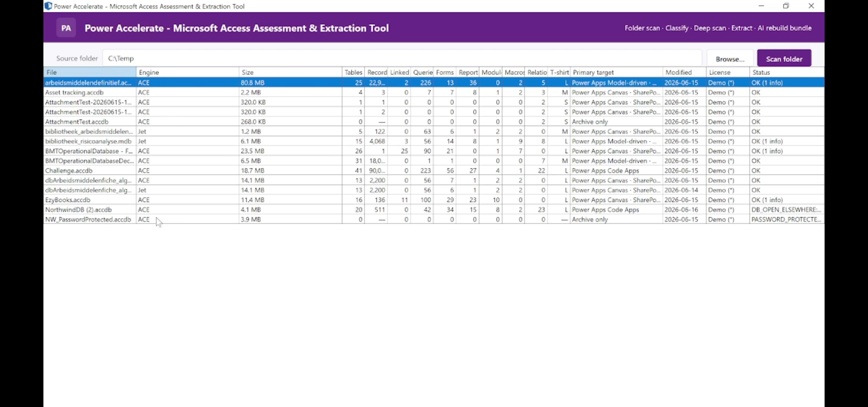Select the arbeidsmiddelendefinitief file row

coord(434,83)
